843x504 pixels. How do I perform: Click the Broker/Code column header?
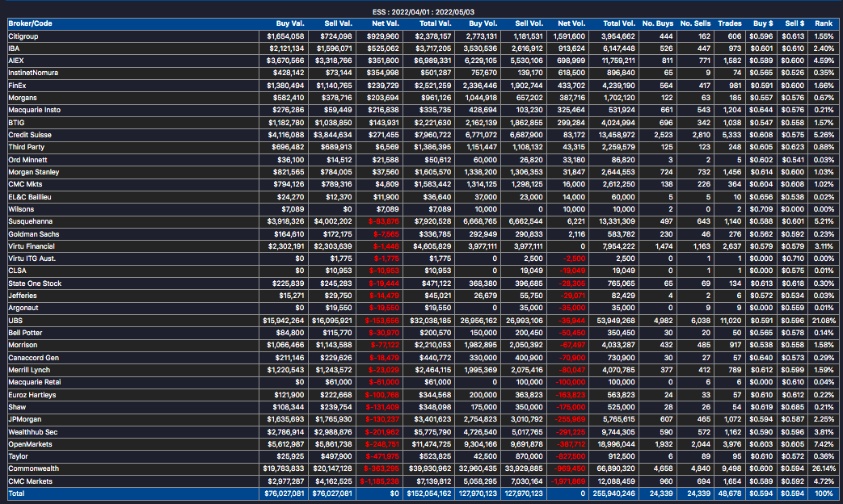click(x=30, y=23)
